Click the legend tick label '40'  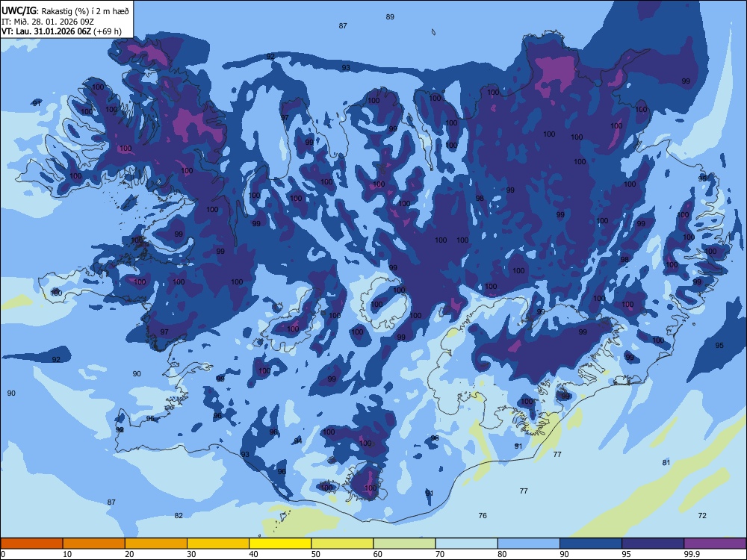point(253,554)
